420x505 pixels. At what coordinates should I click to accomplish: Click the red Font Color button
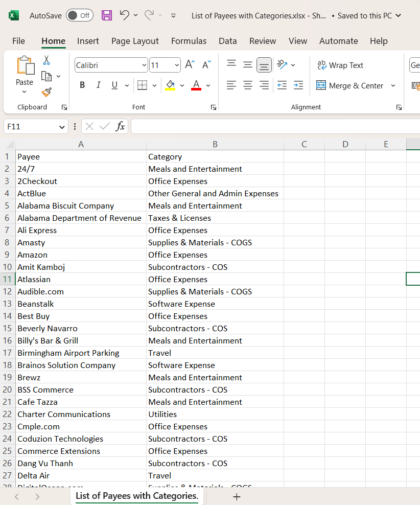[196, 85]
